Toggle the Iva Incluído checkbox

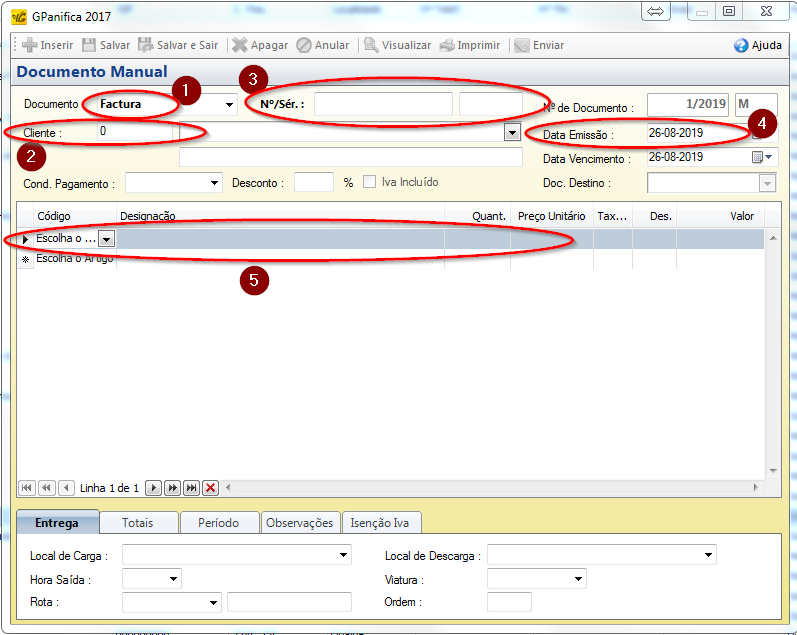[370, 182]
